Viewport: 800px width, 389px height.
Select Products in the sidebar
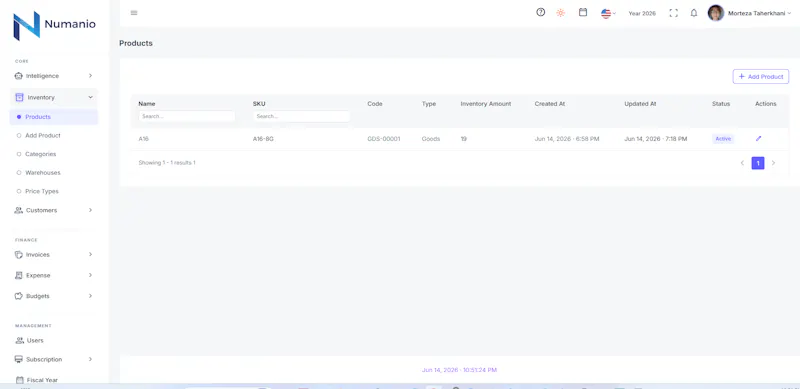click(54, 117)
